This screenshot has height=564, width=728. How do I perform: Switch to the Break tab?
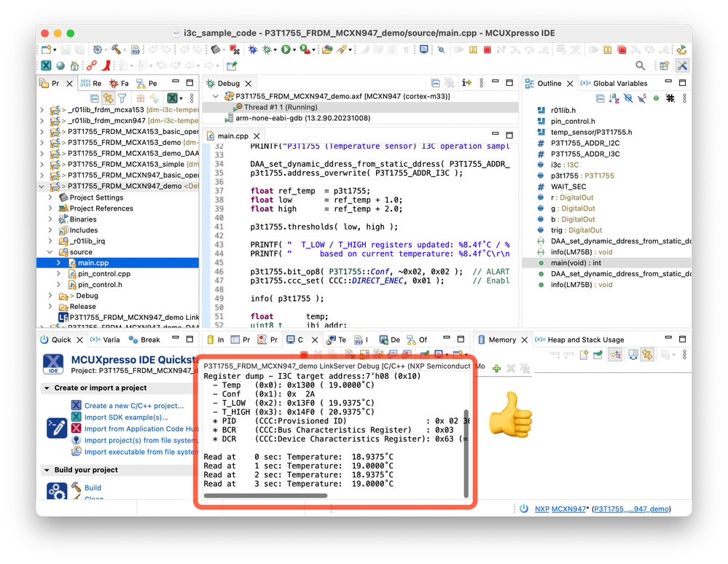pyautogui.click(x=144, y=340)
